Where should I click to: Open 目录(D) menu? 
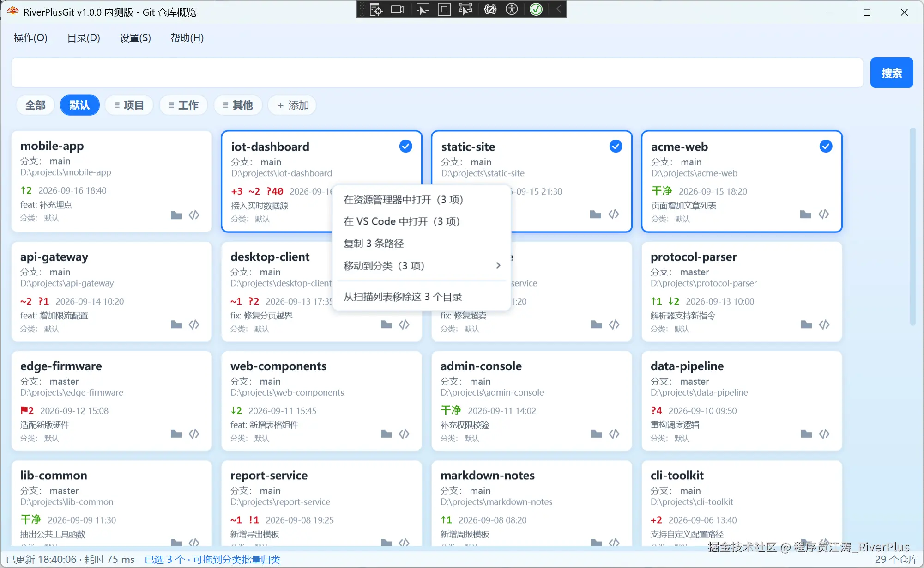[x=84, y=38]
